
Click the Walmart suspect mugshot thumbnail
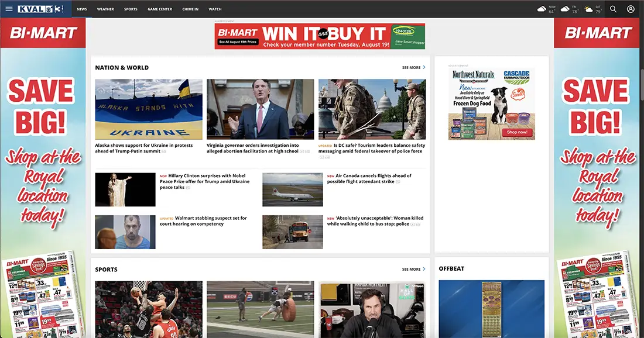pyautogui.click(x=125, y=232)
